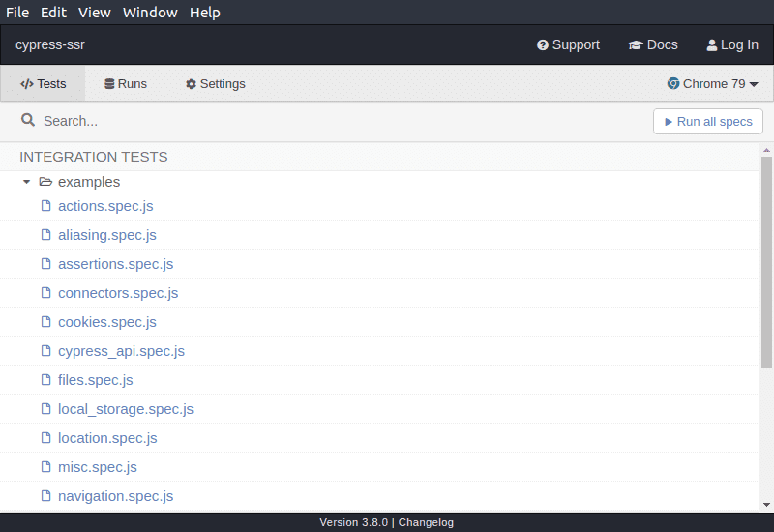This screenshot has height=532, width=774.
Task: Click the Runs database icon
Action: pyautogui.click(x=109, y=84)
